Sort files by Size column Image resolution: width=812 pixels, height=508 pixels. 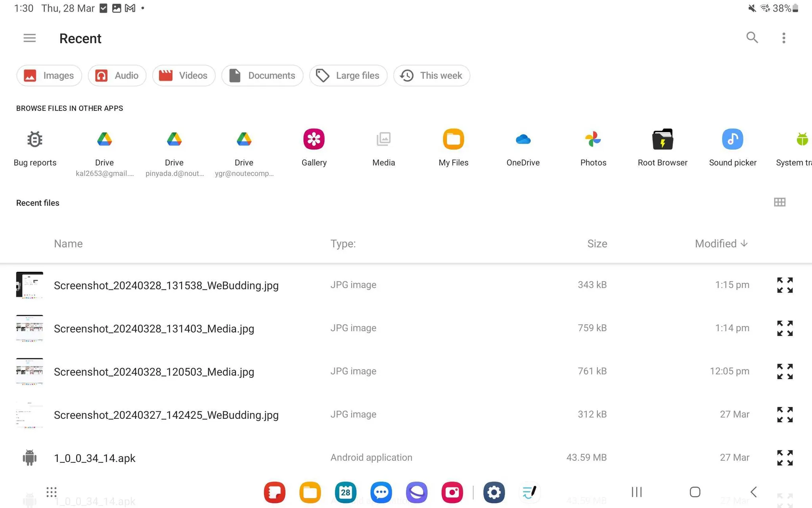[x=597, y=244]
